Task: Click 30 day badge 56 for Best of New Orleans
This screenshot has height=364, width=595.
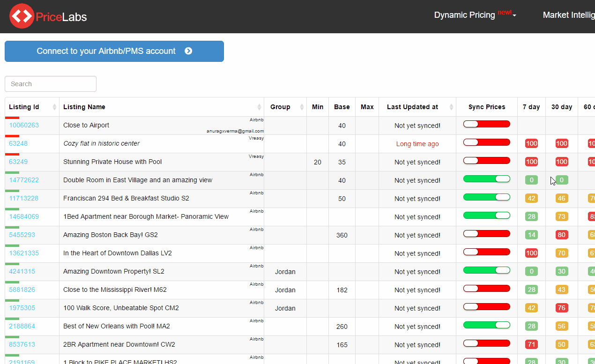Action: [562, 327]
